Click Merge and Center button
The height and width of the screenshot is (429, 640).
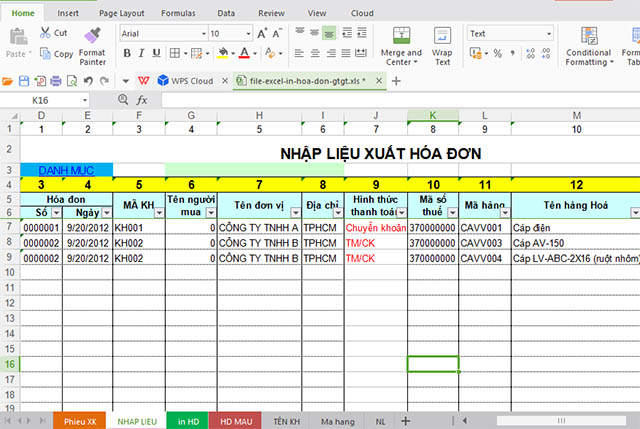coord(401,46)
